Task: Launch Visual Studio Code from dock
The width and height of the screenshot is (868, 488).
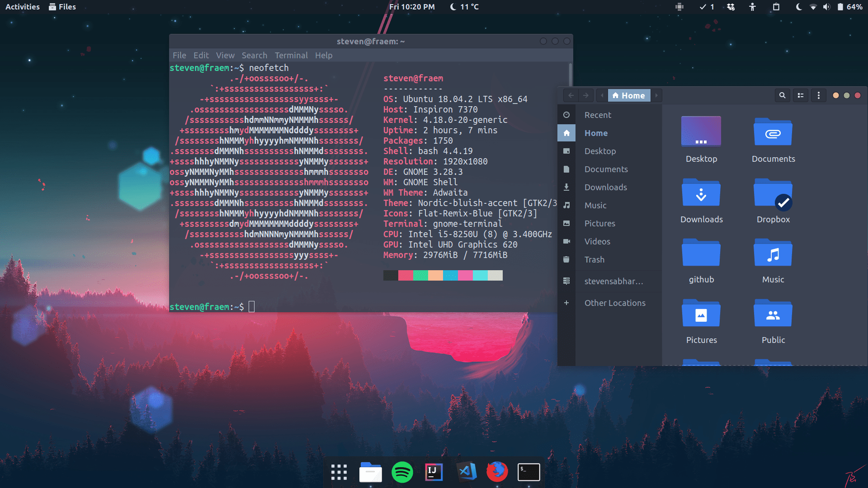Action: click(467, 472)
